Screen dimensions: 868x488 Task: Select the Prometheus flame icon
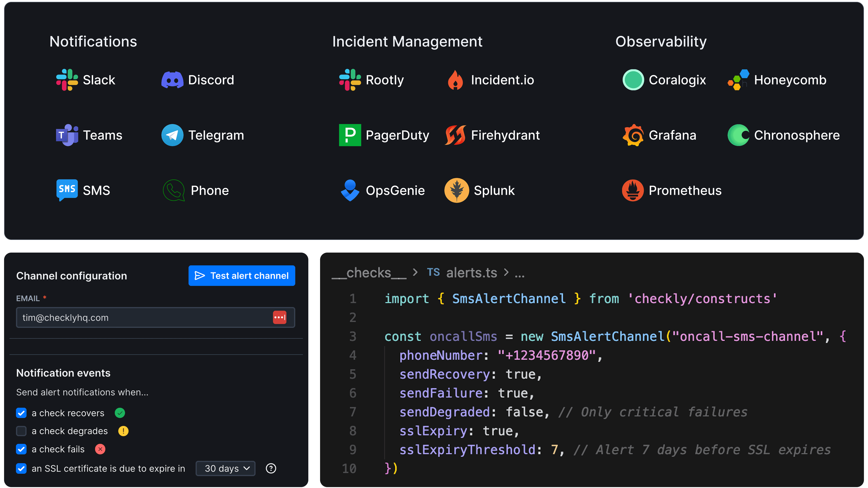(633, 190)
